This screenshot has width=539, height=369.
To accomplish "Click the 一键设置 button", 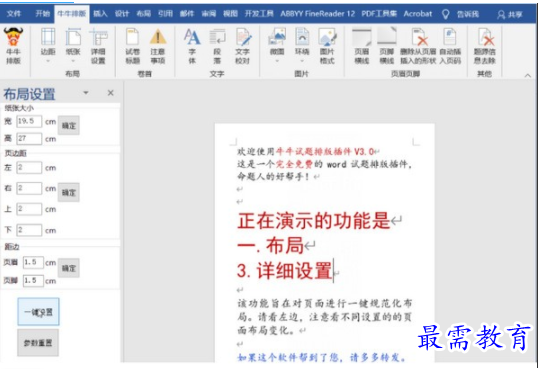I will coord(38,312).
